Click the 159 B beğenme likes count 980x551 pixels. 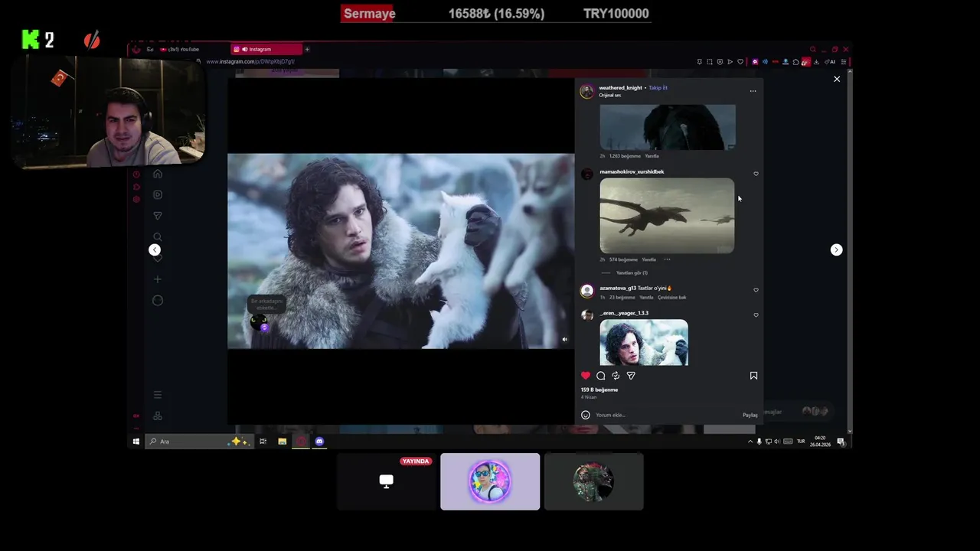[x=599, y=390]
